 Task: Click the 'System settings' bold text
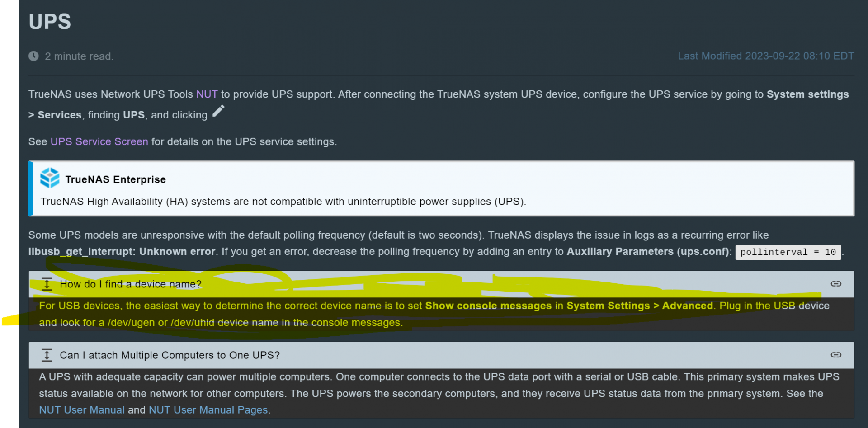click(808, 94)
